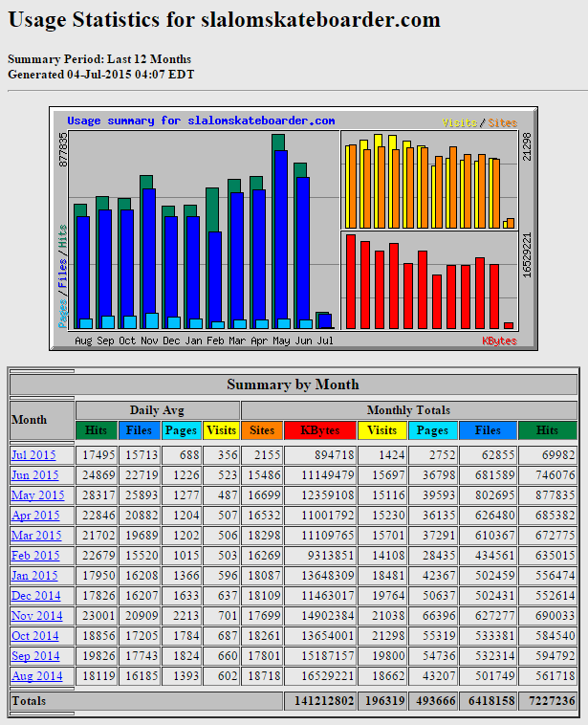This screenshot has height=725, width=588.
Task: Go to Jan 2015 report
Action: 35,576
